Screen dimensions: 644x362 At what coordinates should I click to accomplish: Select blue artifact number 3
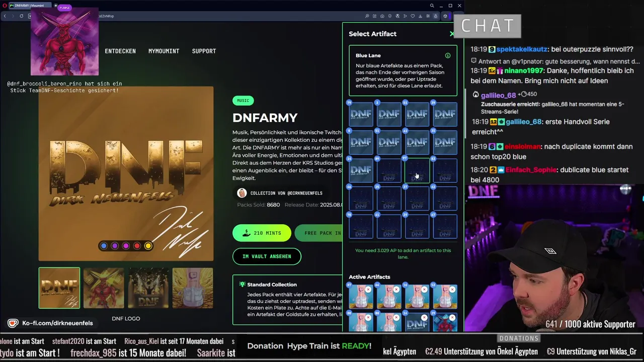pyautogui.click(x=389, y=114)
